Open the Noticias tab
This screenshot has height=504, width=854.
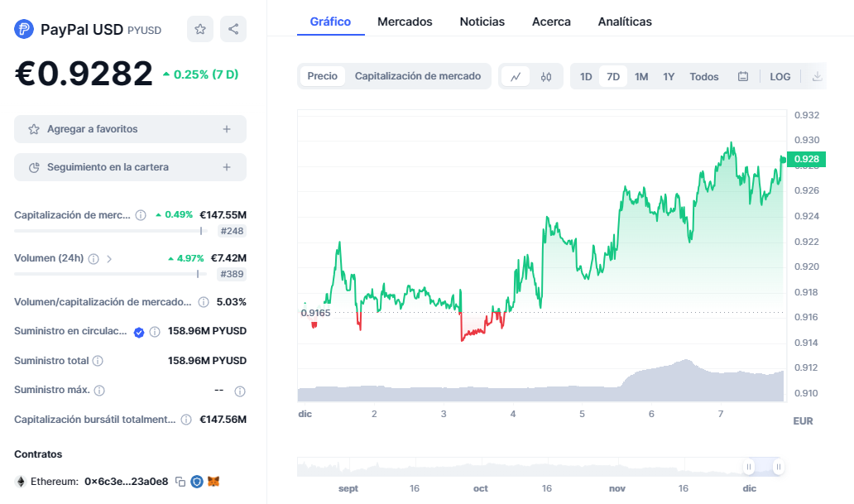point(482,22)
